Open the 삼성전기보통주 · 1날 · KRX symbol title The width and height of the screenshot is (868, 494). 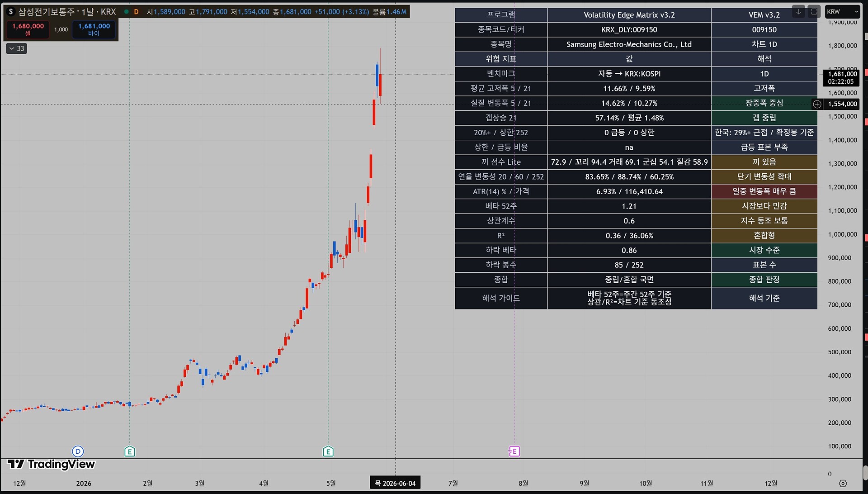click(x=67, y=12)
